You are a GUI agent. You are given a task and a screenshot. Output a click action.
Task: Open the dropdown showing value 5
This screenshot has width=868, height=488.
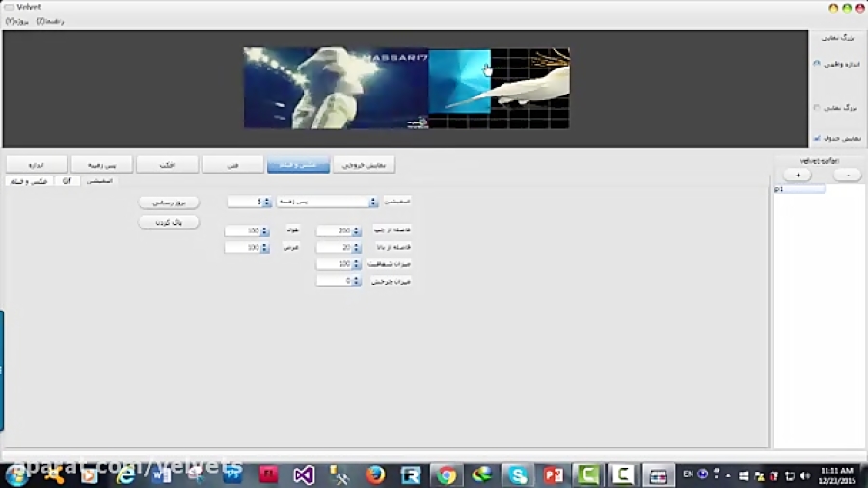point(248,202)
